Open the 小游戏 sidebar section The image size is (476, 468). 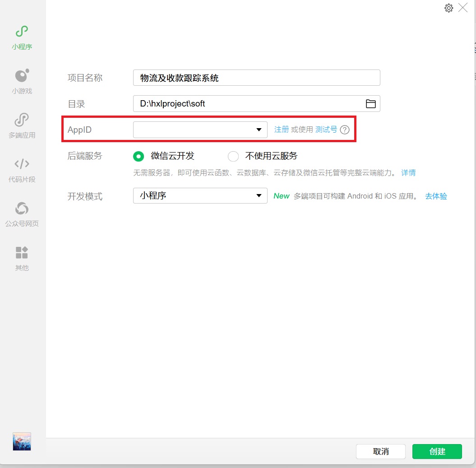[x=22, y=82]
